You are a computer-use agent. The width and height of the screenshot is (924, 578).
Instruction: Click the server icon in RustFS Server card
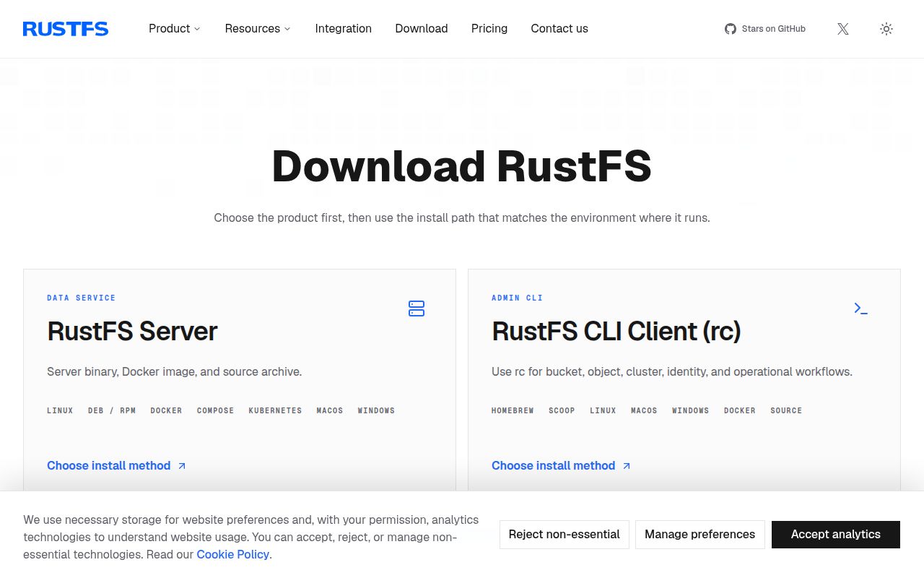(417, 309)
